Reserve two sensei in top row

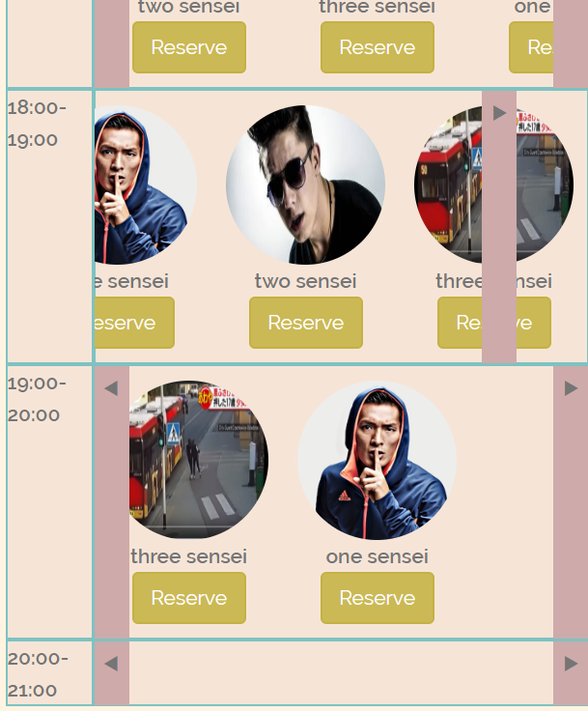pos(189,47)
